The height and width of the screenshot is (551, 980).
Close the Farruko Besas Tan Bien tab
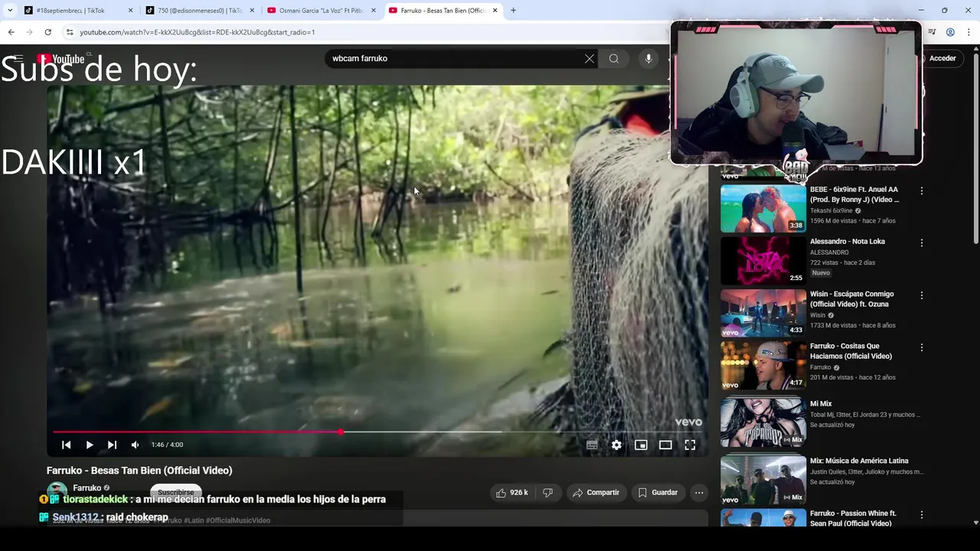(x=495, y=11)
